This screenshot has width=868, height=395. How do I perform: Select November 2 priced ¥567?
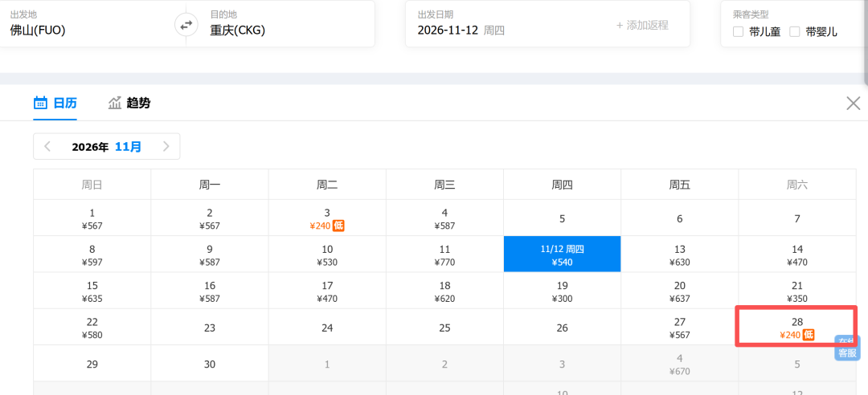coord(210,218)
